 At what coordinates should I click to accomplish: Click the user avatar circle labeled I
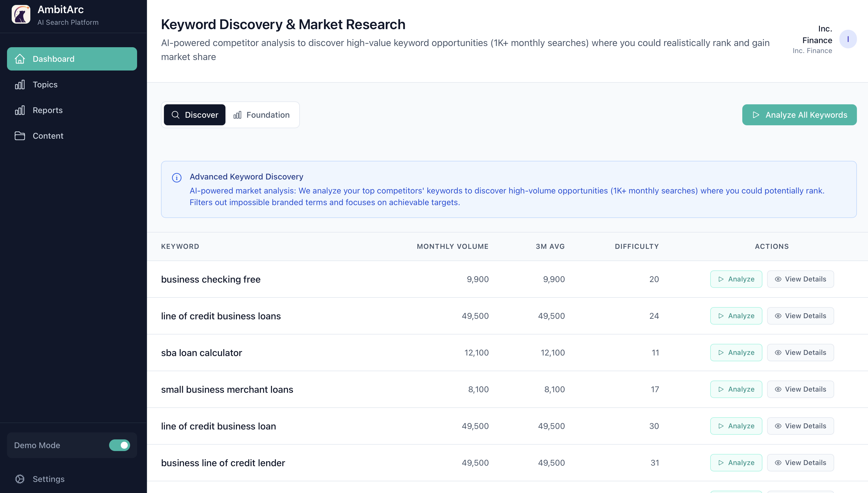coord(848,39)
